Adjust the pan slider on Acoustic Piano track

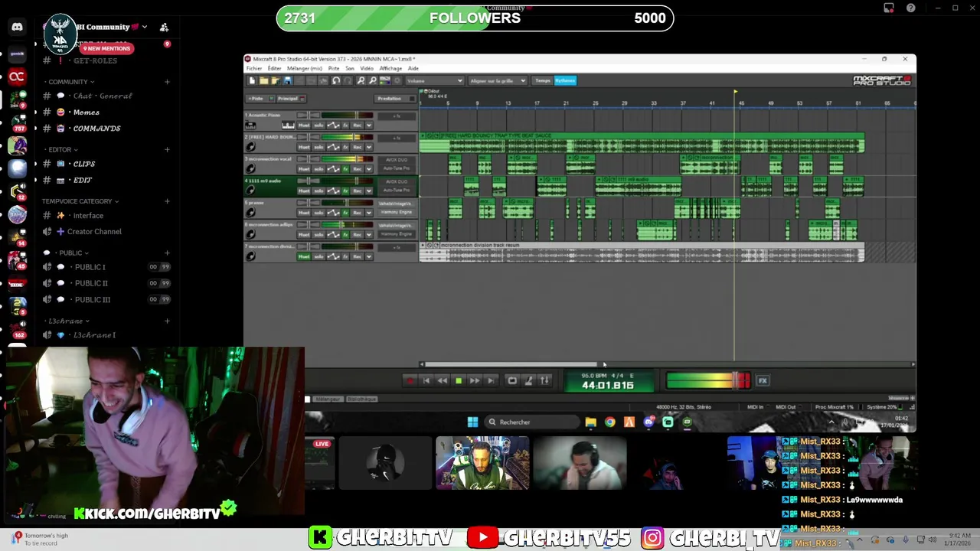(309, 116)
